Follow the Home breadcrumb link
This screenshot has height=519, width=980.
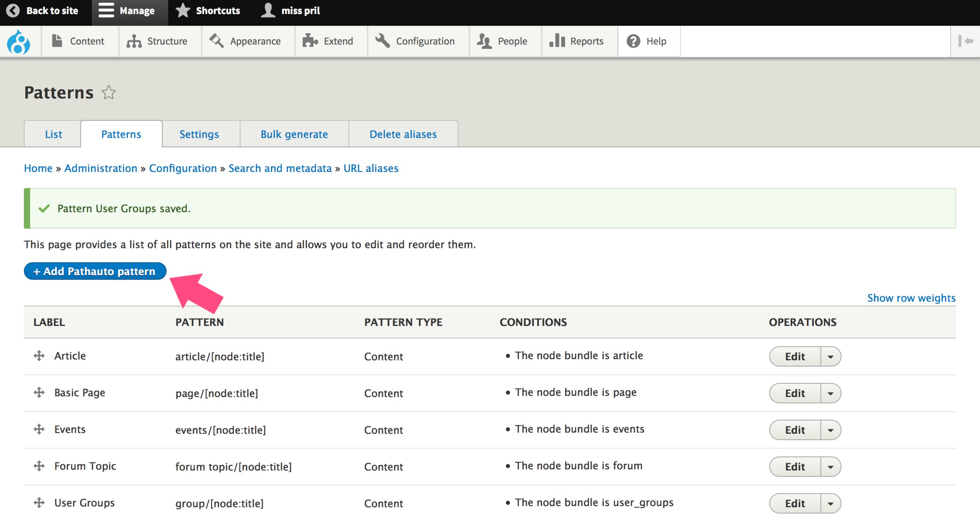pyautogui.click(x=38, y=168)
